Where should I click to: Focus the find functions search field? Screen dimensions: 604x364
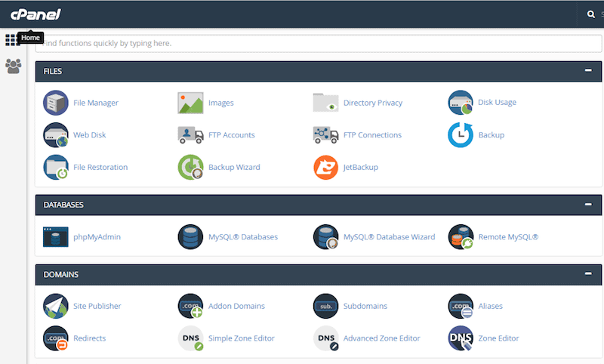[x=318, y=44]
